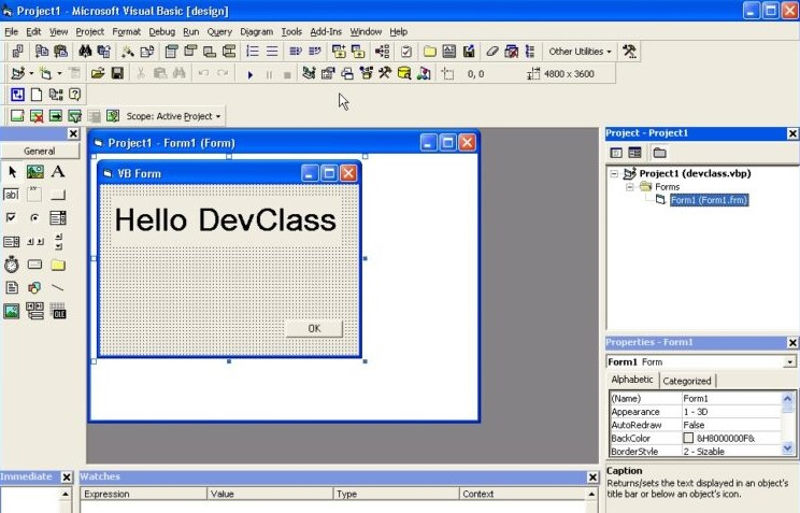This screenshot has height=513, width=800.
Task: Select the Label tool (letter A)
Action: [58, 172]
